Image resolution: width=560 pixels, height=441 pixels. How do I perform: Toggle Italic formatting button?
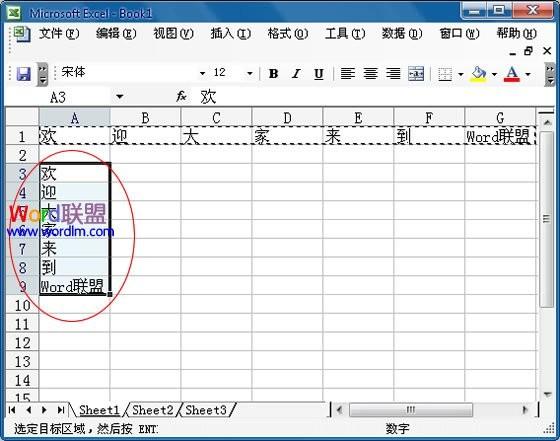[296, 74]
